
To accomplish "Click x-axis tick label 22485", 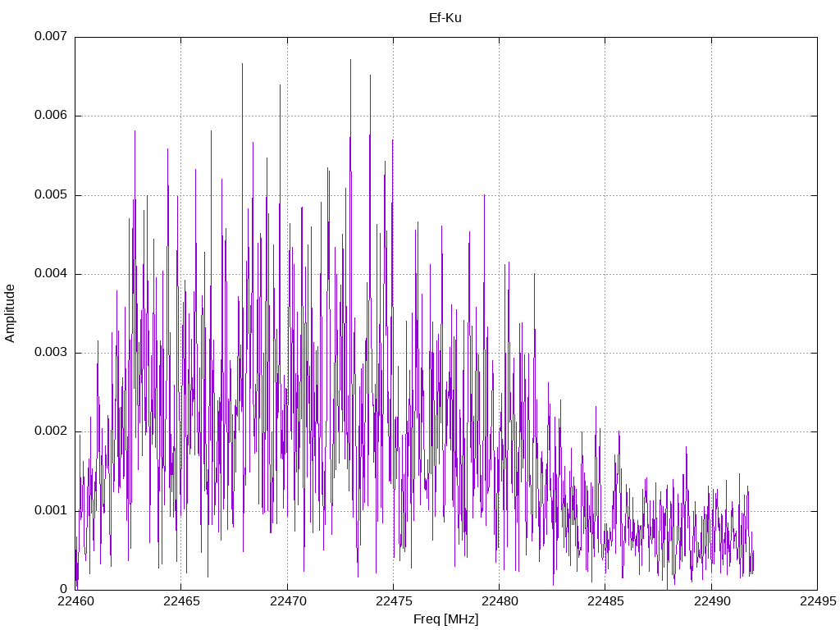I will tap(606, 601).
